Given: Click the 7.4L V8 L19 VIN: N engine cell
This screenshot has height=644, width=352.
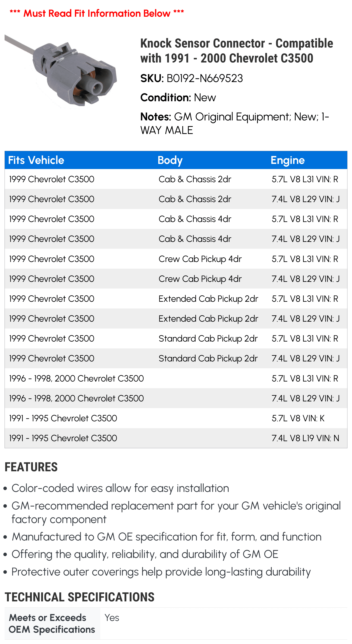Looking at the screenshot, I should (x=305, y=438).
